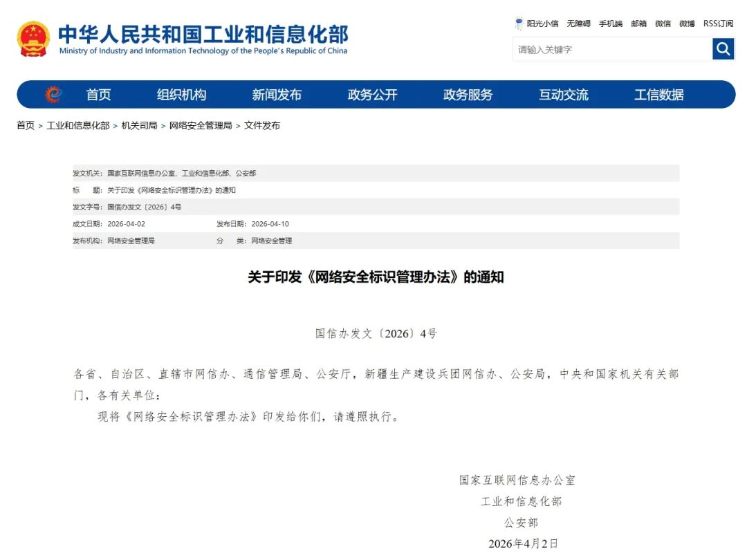Viewport: 747px width, 560px height.
Task: Navigate to 互动交流
Action: [563, 95]
